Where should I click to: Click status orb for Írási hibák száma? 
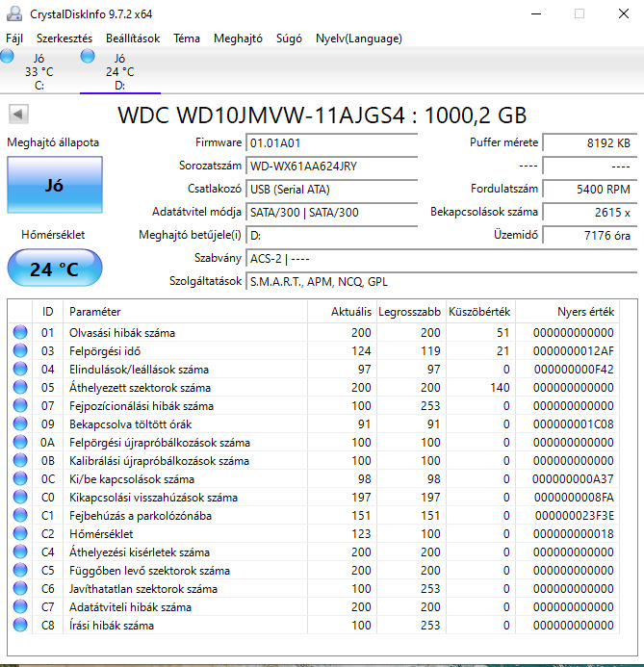(20, 625)
